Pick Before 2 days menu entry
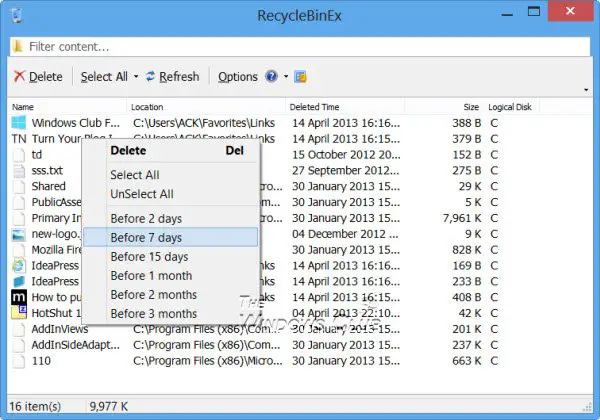This screenshot has height=420, width=600. [171, 218]
